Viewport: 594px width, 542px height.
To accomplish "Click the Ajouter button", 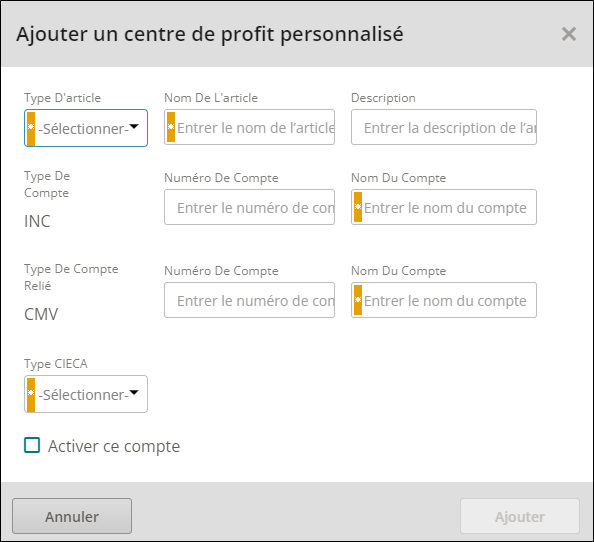I will (520, 516).
